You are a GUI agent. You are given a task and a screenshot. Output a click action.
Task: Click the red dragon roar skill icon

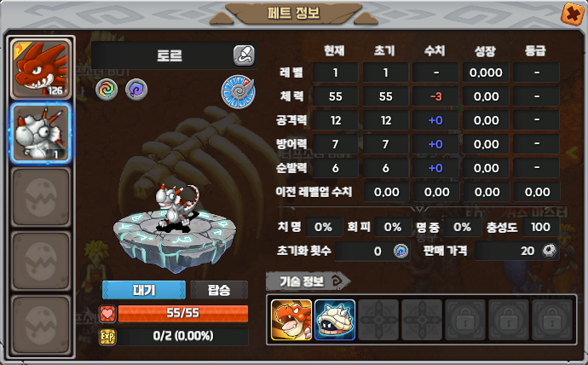tap(291, 320)
